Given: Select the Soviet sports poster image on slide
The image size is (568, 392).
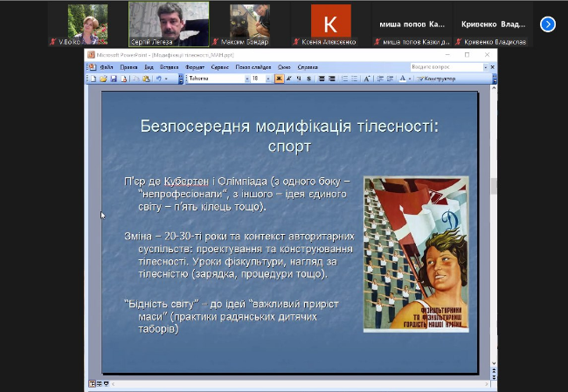Looking at the screenshot, I should tap(416, 254).
